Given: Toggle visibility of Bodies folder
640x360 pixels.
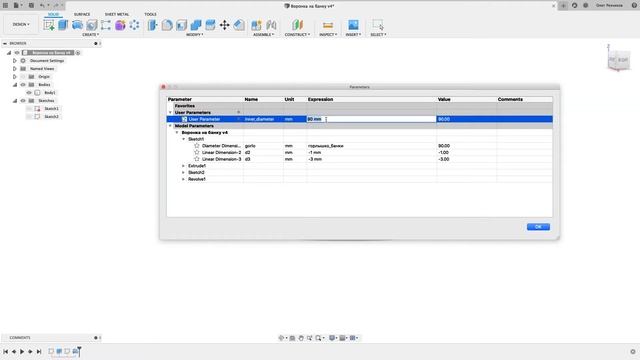Looking at the screenshot, I should (23, 84).
